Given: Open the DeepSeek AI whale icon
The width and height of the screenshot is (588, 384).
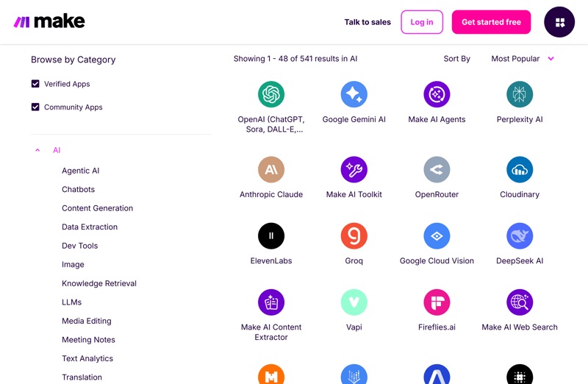Looking at the screenshot, I should (520, 235).
